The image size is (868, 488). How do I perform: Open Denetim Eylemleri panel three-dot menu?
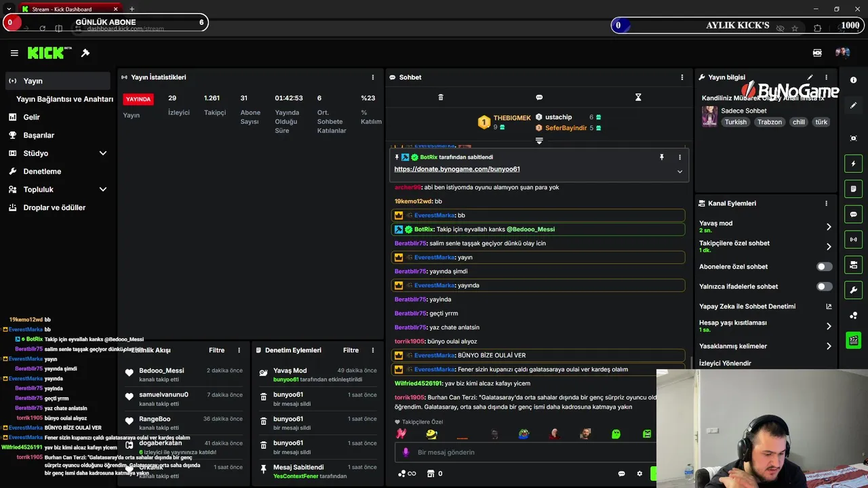click(372, 350)
